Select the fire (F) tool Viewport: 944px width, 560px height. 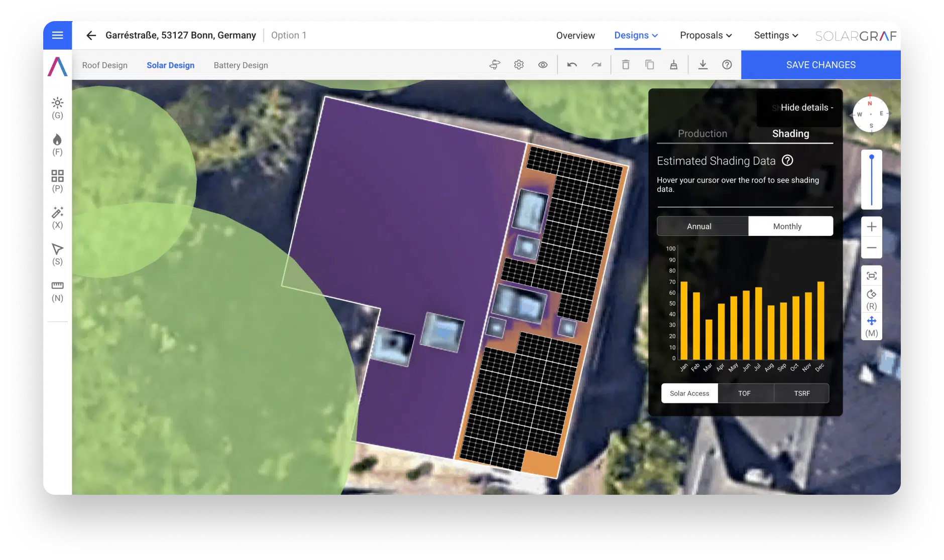point(57,145)
